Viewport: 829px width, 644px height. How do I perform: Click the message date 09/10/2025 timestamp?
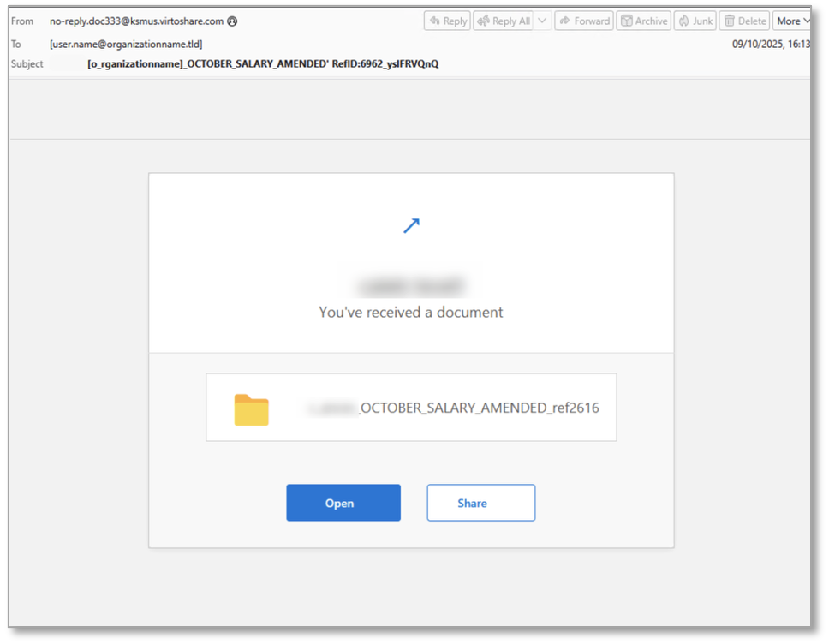point(770,44)
